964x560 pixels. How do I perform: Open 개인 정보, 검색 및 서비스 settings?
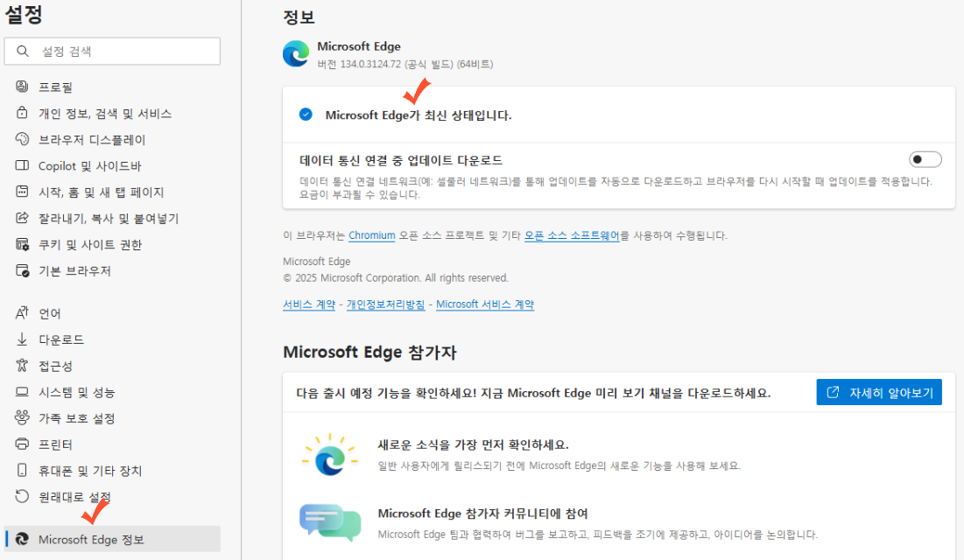[105, 114]
